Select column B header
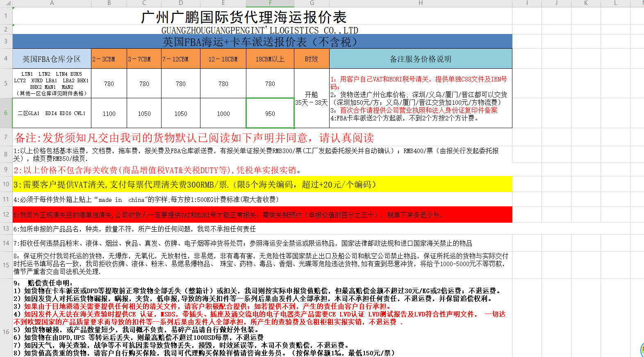This screenshot has width=644, height=357. click(109, 3)
